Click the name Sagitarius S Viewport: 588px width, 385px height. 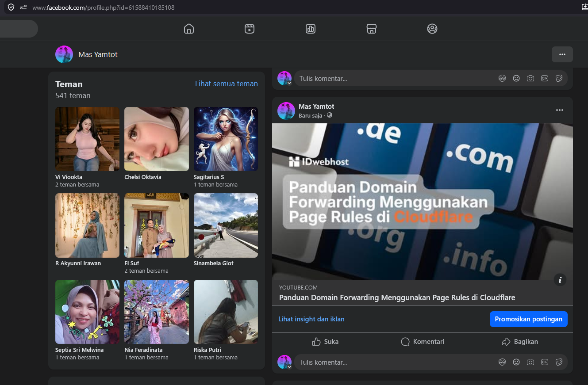coord(209,177)
